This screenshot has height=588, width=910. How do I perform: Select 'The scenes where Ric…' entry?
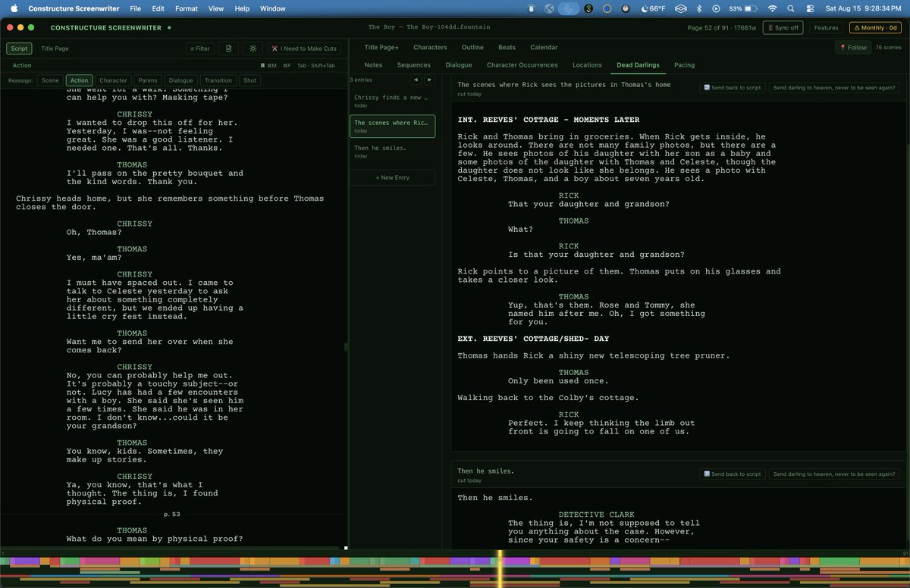[x=392, y=126]
